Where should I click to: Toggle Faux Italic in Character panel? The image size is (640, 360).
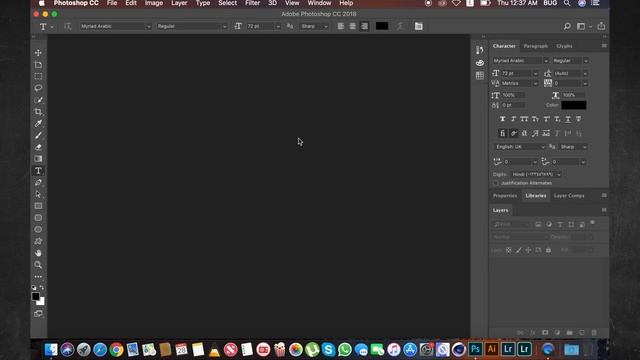pos(513,119)
